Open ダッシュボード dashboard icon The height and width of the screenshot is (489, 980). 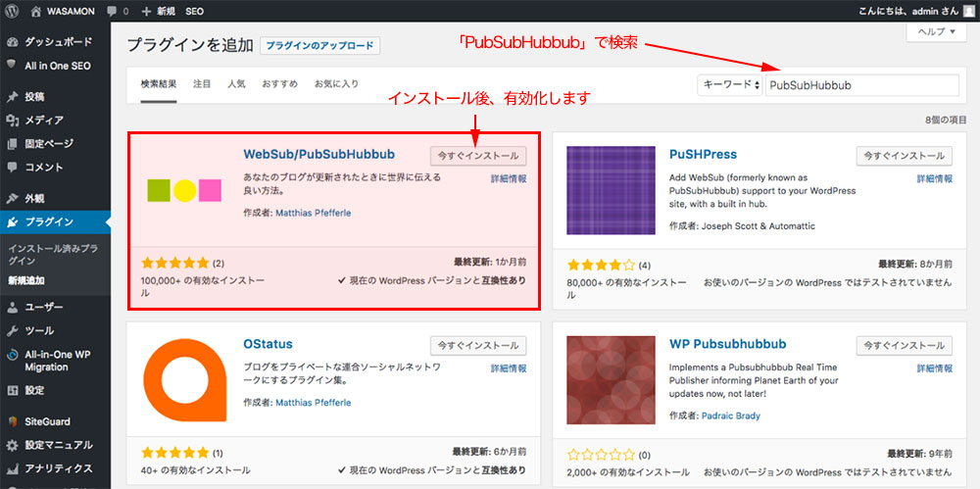pyautogui.click(x=12, y=42)
